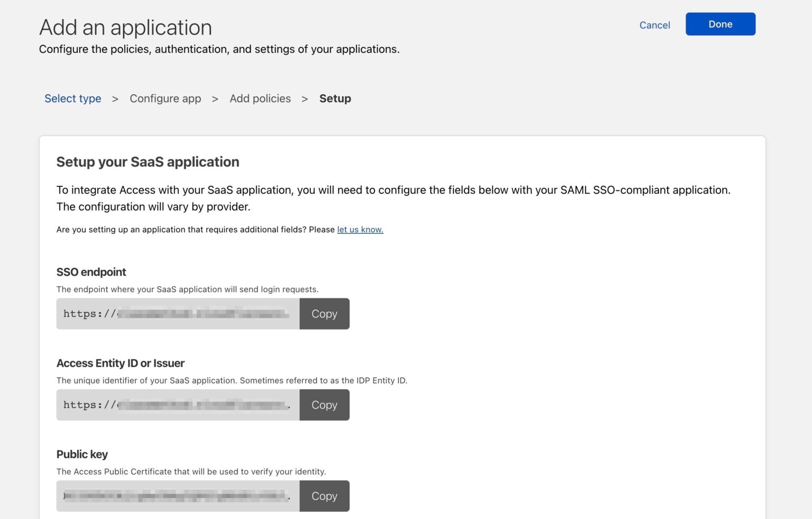Copy the Public key certificate
The image size is (812, 519).
[x=324, y=496]
